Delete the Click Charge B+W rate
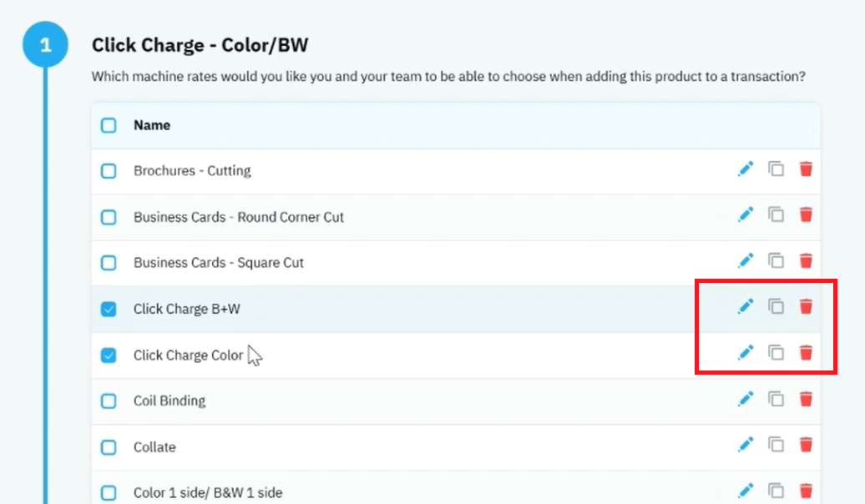 coord(806,306)
